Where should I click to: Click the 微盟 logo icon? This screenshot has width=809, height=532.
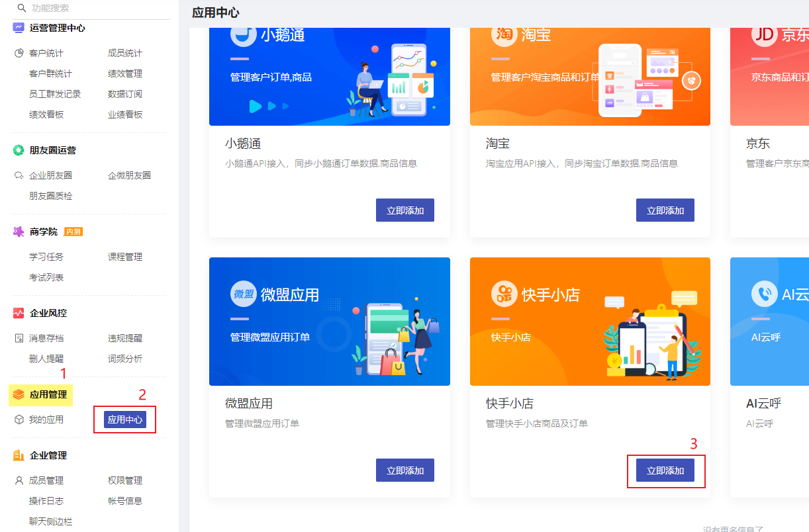coord(243,294)
